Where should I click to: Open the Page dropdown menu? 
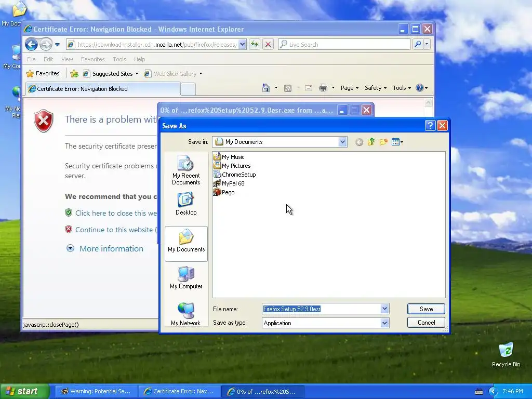350,88
